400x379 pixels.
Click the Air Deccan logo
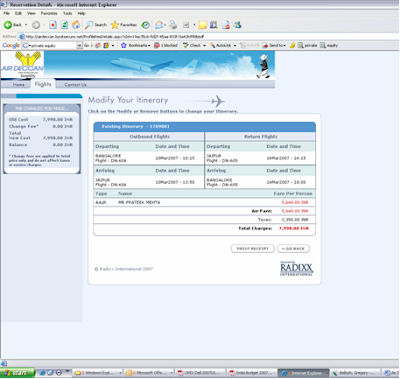[x=22, y=65]
